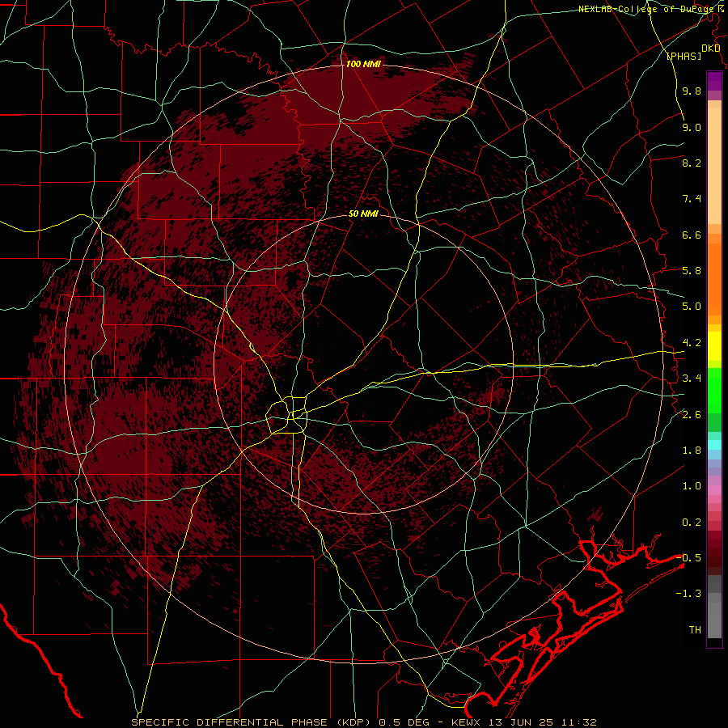
Task: Click the -0.5 scale value
Action: point(688,557)
